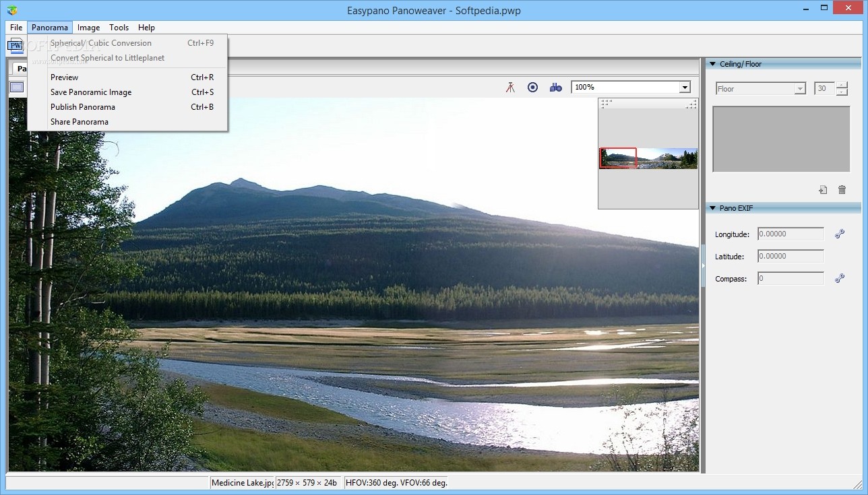Choose Save Panoramic Image menu entry
868x495 pixels.
click(127, 92)
